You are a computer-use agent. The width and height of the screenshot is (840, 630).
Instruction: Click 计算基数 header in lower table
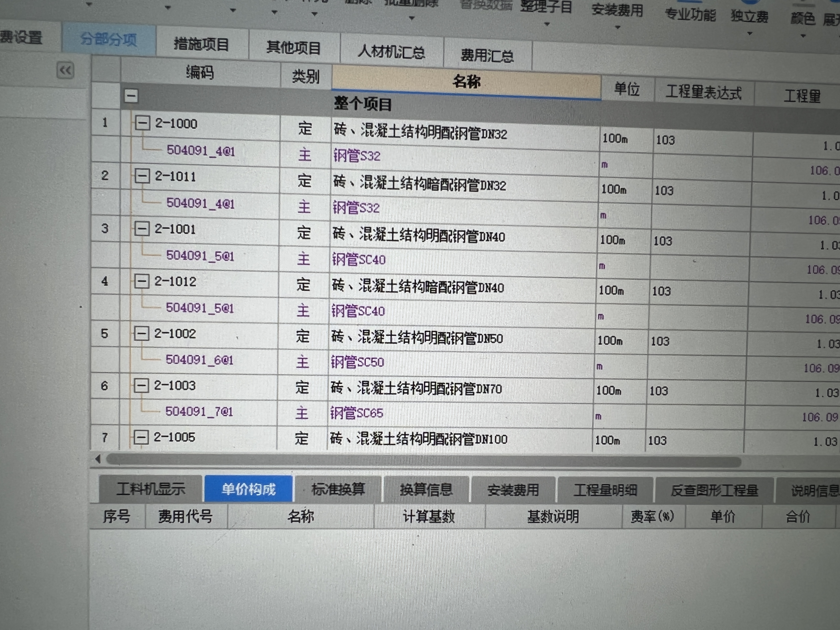click(429, 516)
